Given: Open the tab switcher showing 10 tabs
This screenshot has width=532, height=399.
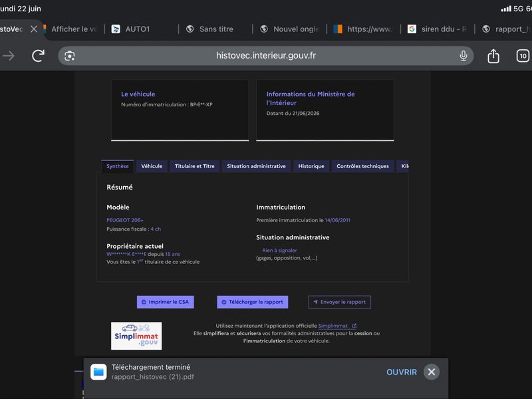Looking at the screenshot, I should [523, 56].
